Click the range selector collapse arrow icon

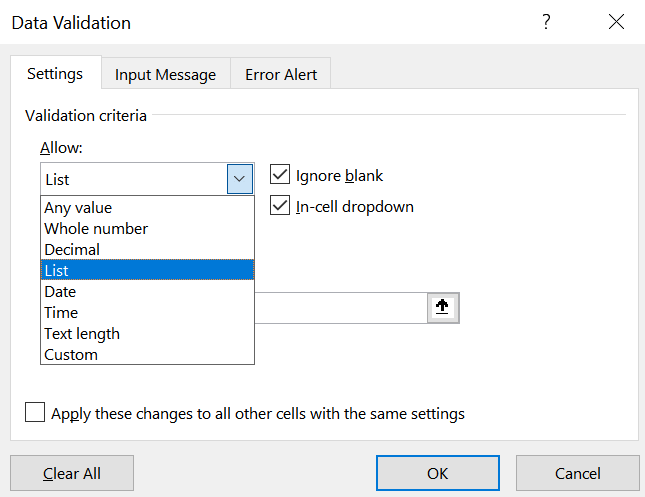coord(442,308)
